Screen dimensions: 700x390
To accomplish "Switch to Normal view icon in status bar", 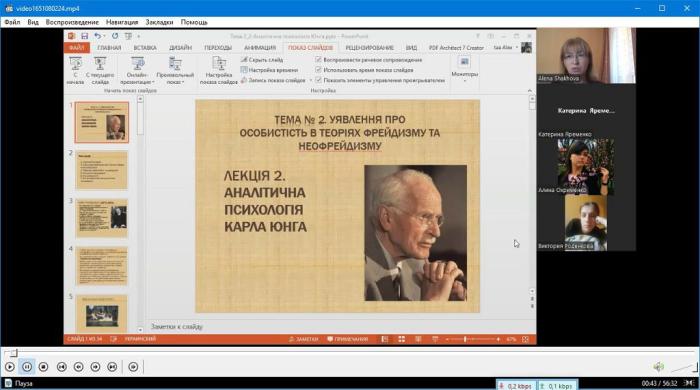I will 385,339.
